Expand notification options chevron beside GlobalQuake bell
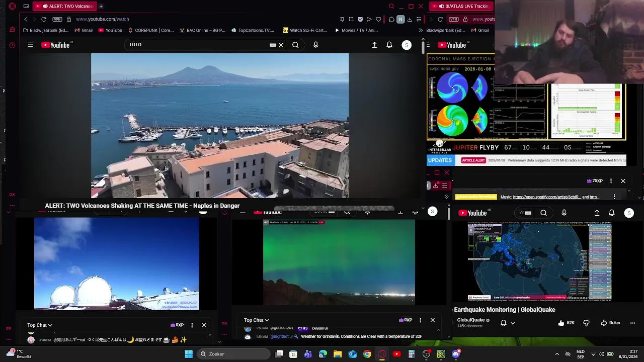Screen dimensions: 644x362 click(x=513, y=323)
